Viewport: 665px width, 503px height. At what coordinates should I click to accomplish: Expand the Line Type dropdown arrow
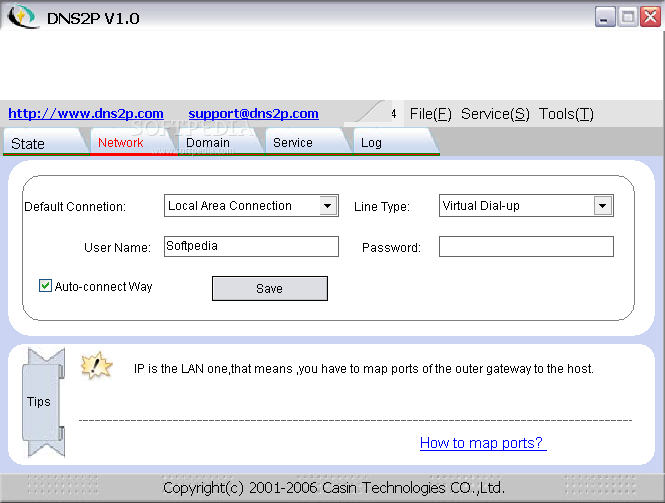pos(603,206)
